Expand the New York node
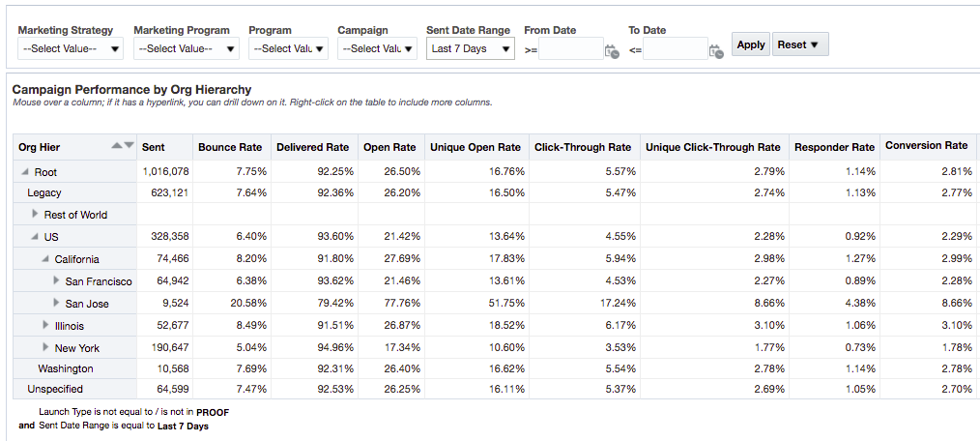Screen dimensions: 980x441 tap(45, 348)
